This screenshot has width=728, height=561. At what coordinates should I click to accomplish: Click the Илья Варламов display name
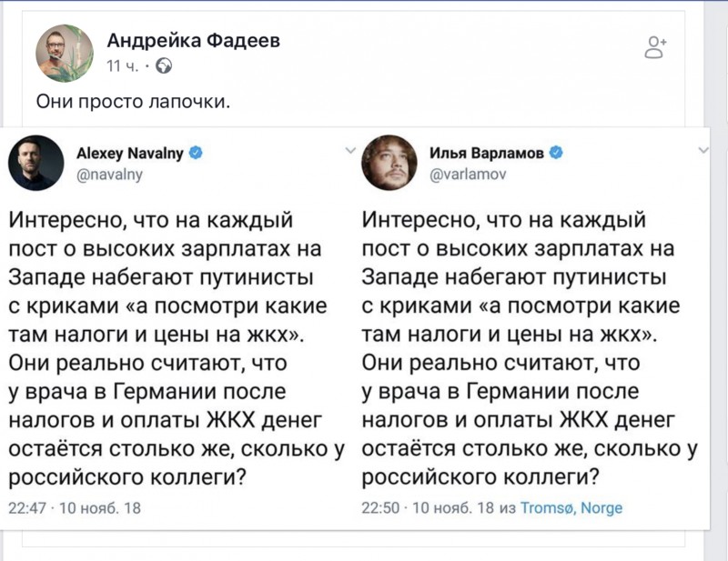486,154
